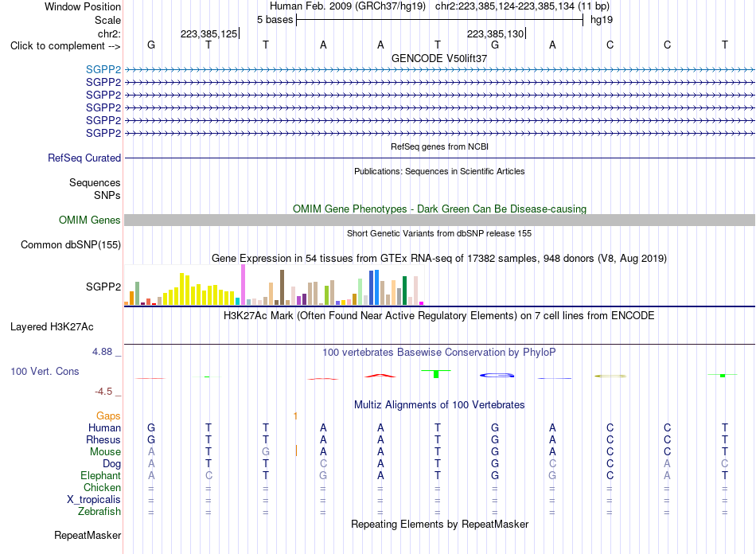756x554 pixels.
Task: Click the 223,385,130 ruler position
Action: tap(495, 33)
